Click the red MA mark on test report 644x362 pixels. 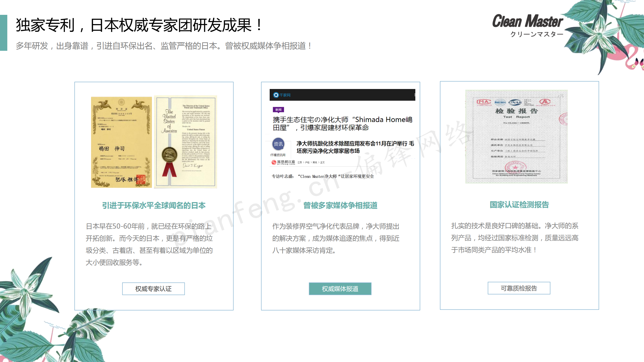point(484,102)
